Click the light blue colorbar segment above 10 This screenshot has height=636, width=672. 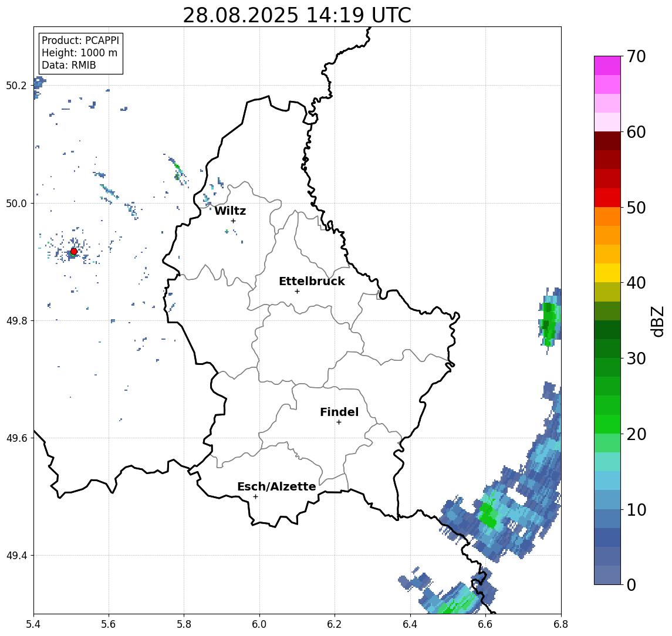click(x=607, y=499)
